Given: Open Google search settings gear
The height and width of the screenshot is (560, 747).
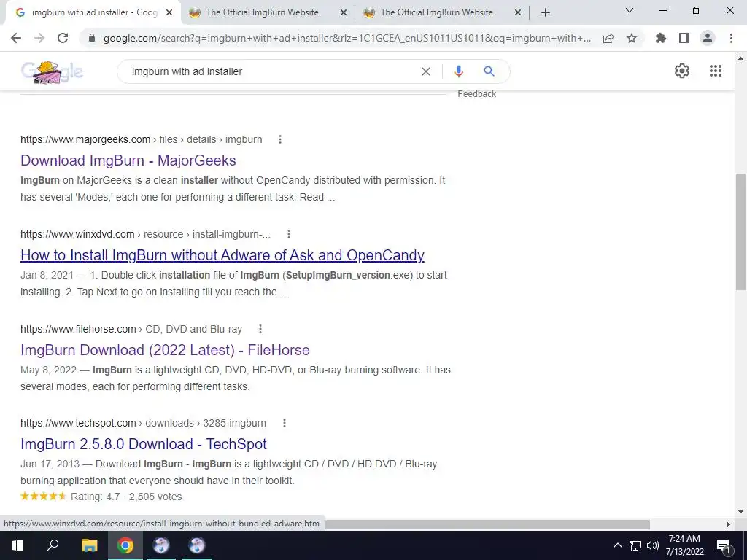Looking at the screenshot, I should tap(682, 71).
